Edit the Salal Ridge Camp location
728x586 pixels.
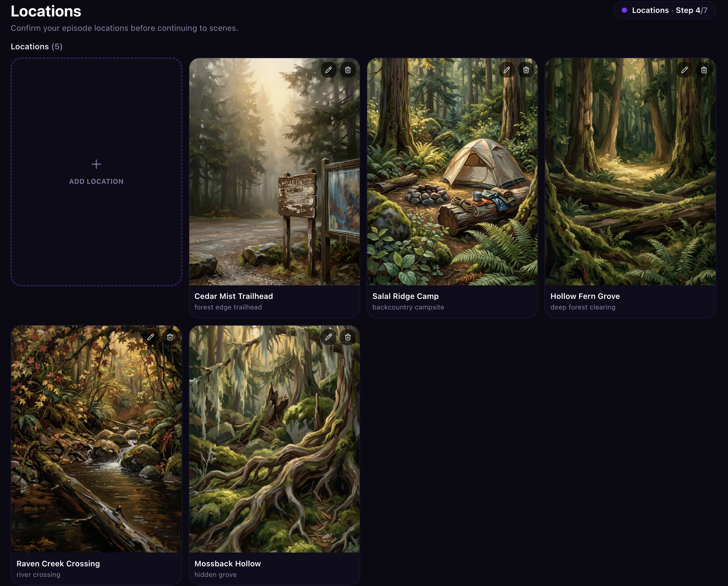506,70
